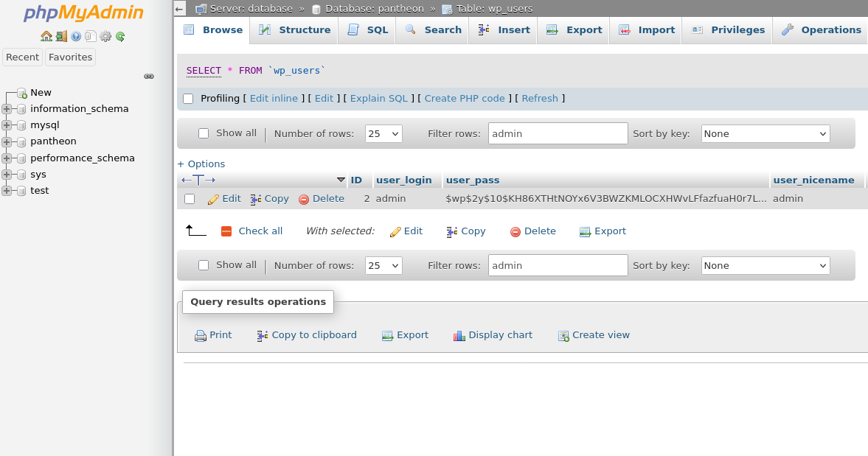The image size is (868, 456).
Task: Enable the top Show all checkbox
Action: point(204,133)
